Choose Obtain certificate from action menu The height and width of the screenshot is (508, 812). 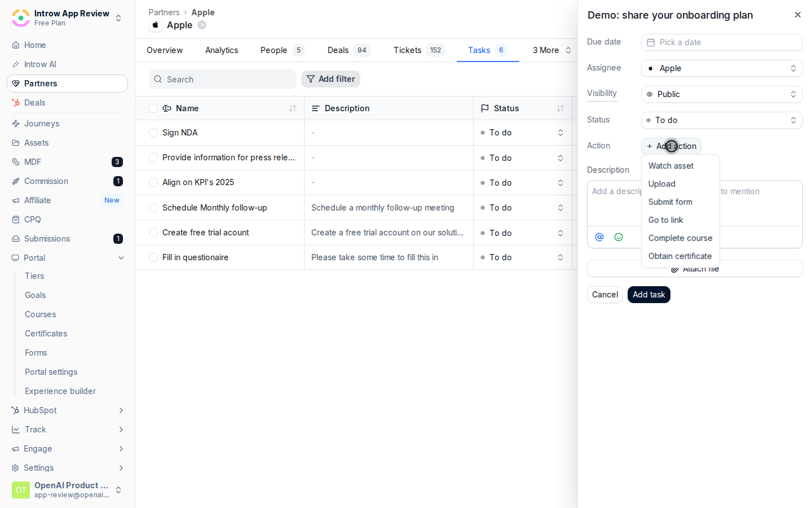681,256
